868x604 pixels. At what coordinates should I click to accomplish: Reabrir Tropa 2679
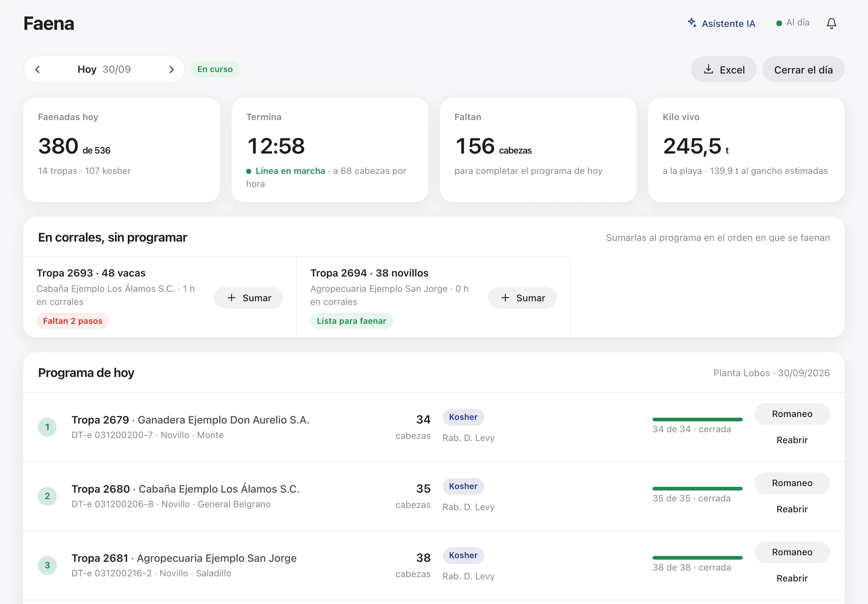coord(792,440)
